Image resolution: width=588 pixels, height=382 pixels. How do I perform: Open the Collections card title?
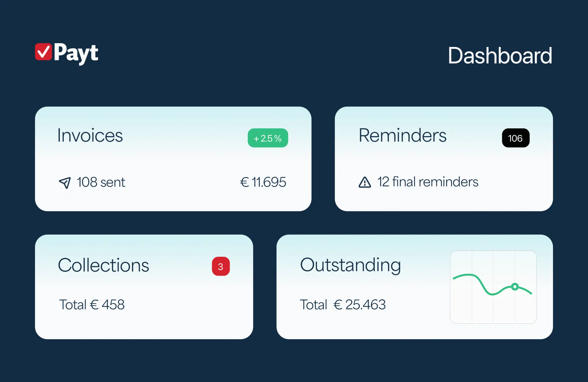point(103,265)
